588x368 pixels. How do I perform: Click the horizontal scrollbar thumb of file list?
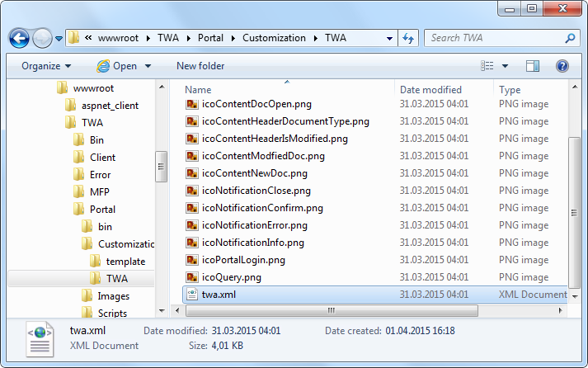(332, 310)
